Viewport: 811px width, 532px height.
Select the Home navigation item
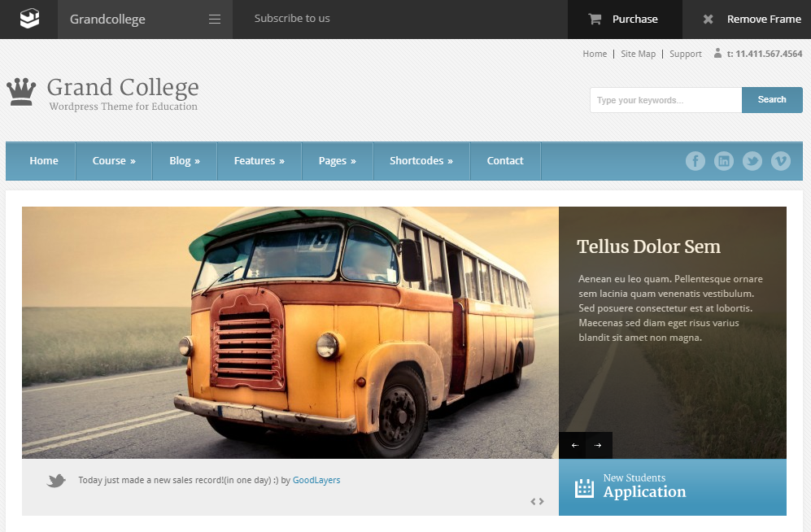[43, 161]
